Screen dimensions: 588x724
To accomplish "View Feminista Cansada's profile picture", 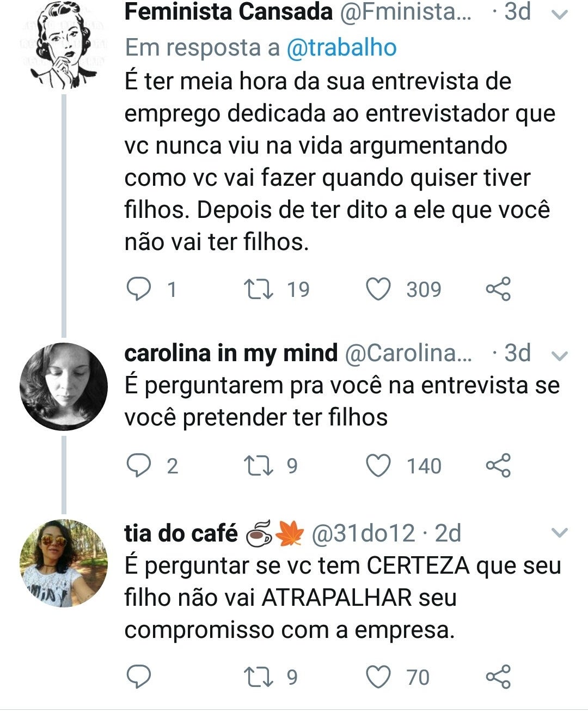I will [x=64, y=45].
